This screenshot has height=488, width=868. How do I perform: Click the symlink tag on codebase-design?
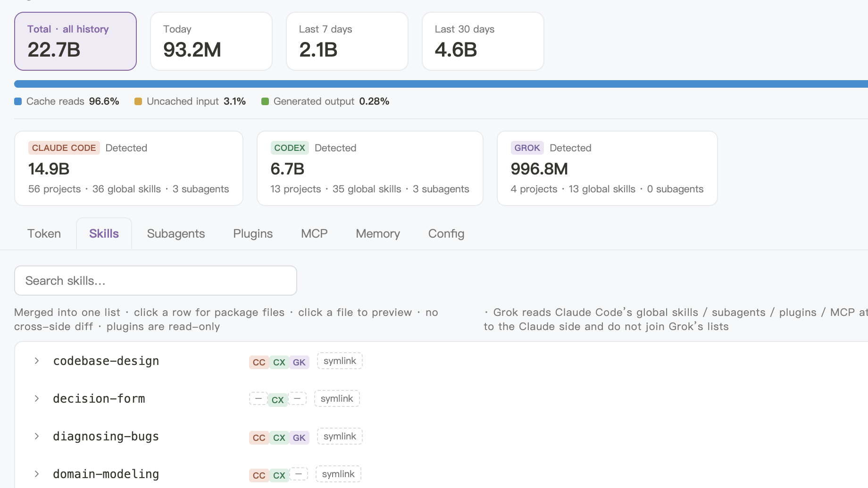[340, 361]
